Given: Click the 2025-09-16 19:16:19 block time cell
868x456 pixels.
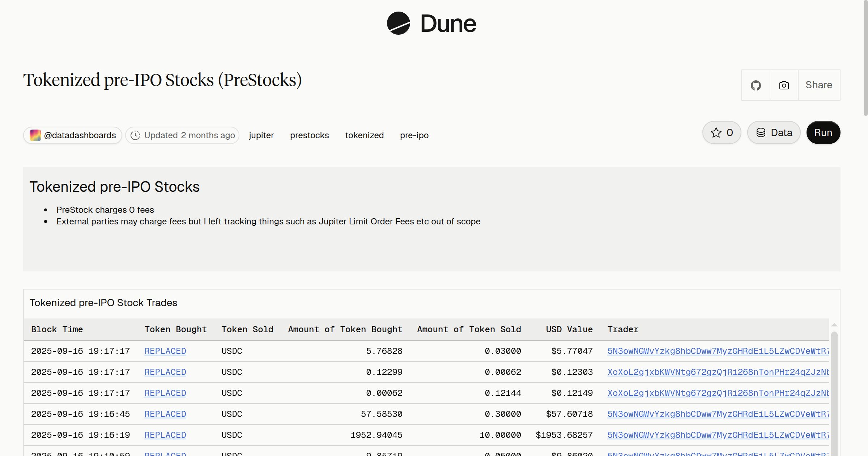Looking at the screenshot, I should 80,435.
